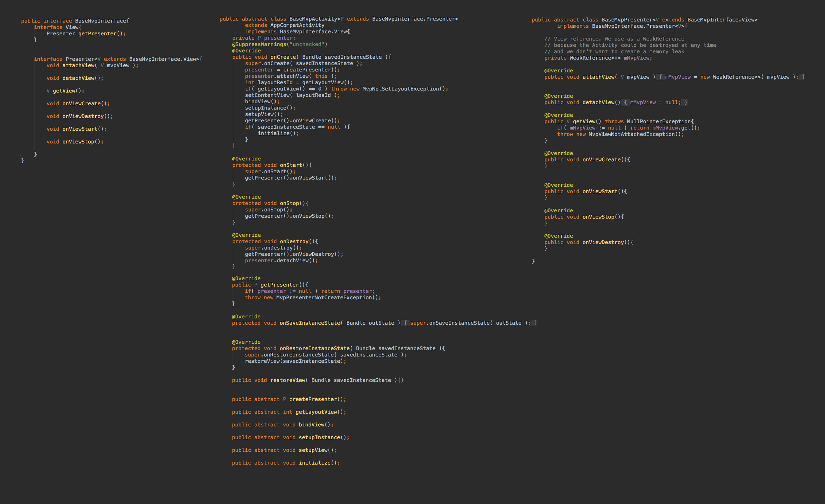
Task: Click 'implements BaseMvpInterface.View{' line
Action: click(297, 32)
